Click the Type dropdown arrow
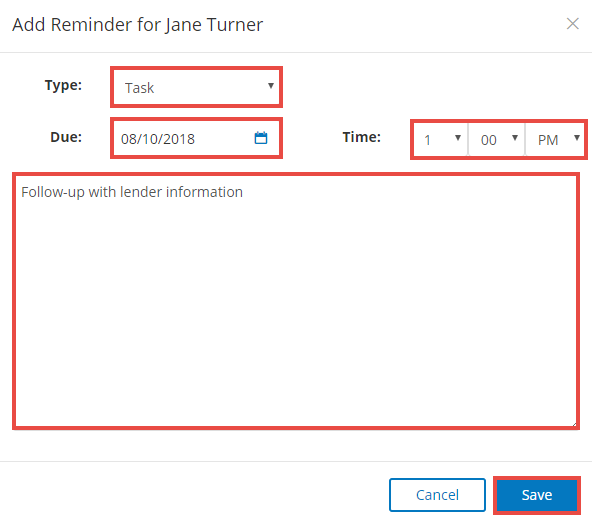 tap(271, 86)
